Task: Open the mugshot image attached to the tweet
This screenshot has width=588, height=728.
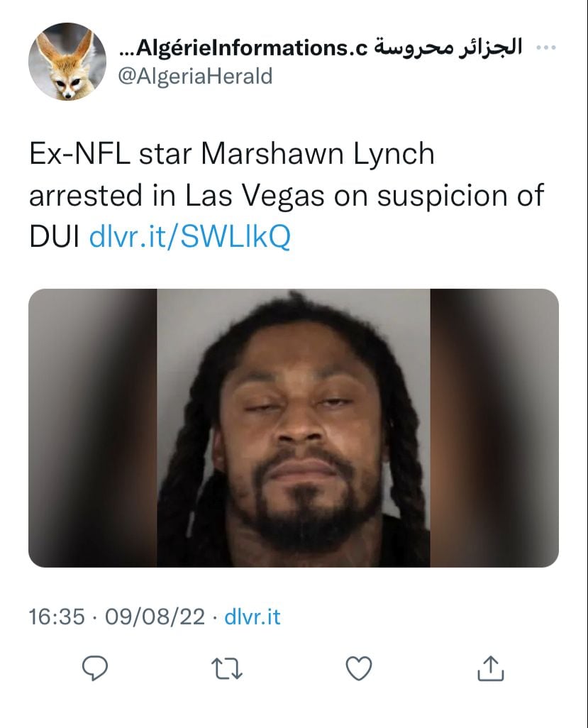Action: [294, 428]
